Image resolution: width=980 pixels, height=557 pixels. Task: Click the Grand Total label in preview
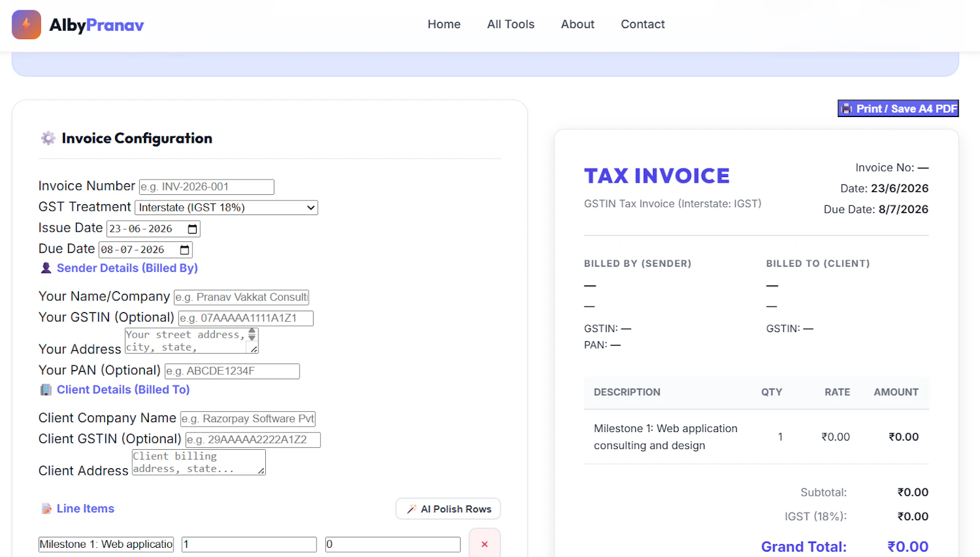tap(804, 547)
